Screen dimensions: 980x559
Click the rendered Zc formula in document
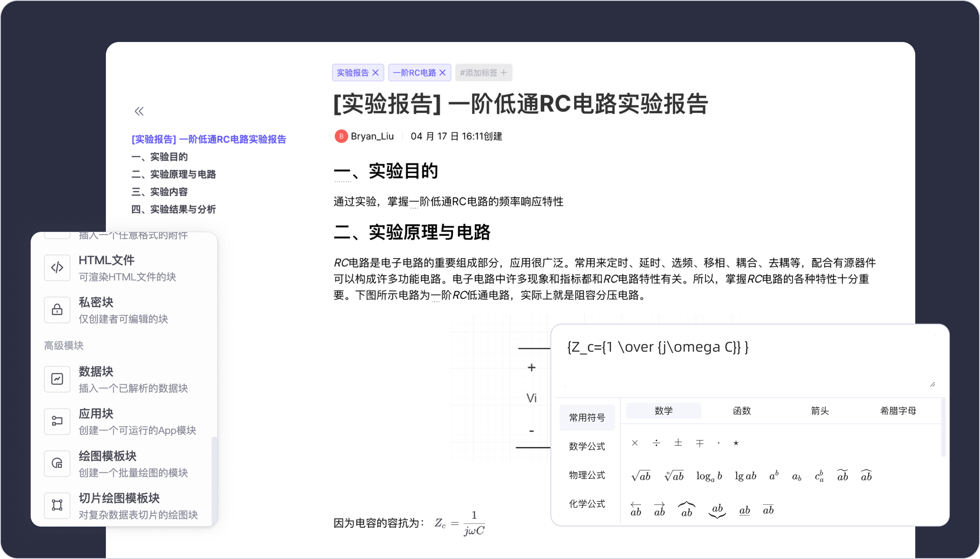460,523
